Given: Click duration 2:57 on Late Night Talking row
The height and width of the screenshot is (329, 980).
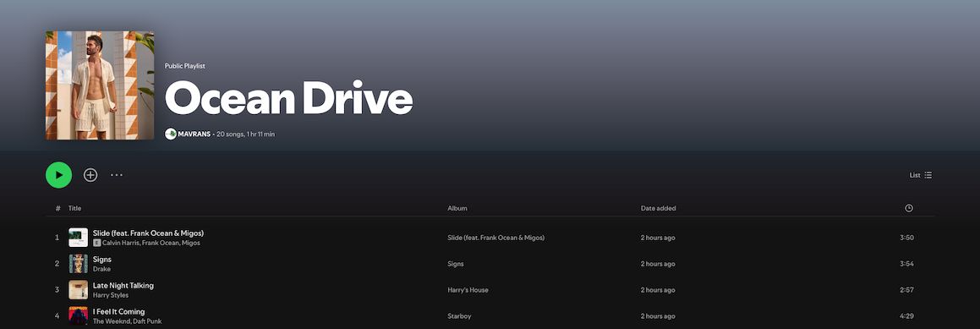Looking at the screenshot, I should pyautogui.click(x=907, y=290).
